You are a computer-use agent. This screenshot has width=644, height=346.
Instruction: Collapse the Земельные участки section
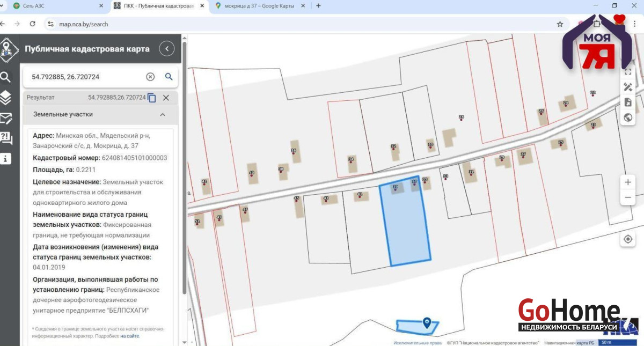point(162,114)
